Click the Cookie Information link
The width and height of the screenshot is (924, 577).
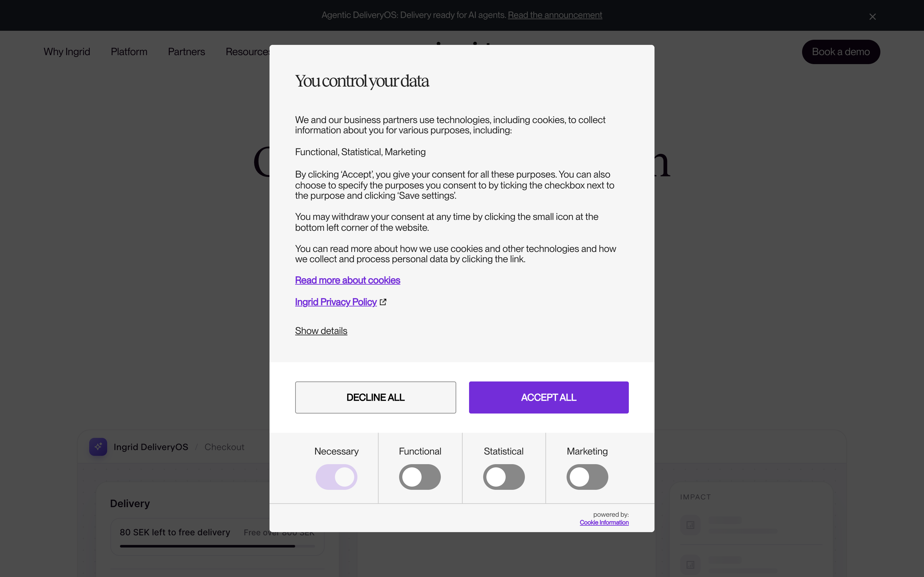pyautogui.click(x=604, y=523)
